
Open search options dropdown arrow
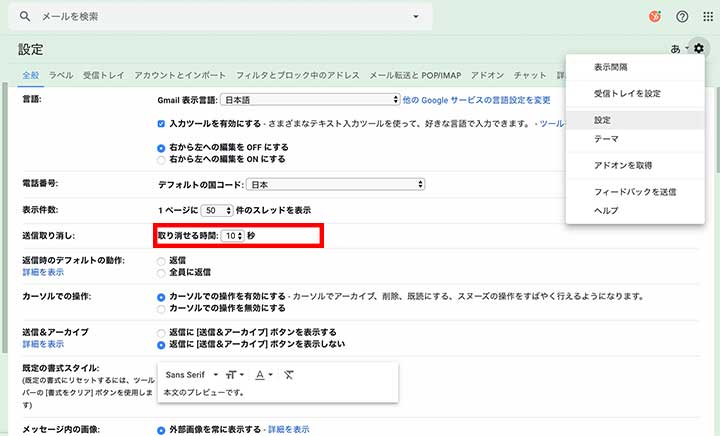click(x=416, y=17)
